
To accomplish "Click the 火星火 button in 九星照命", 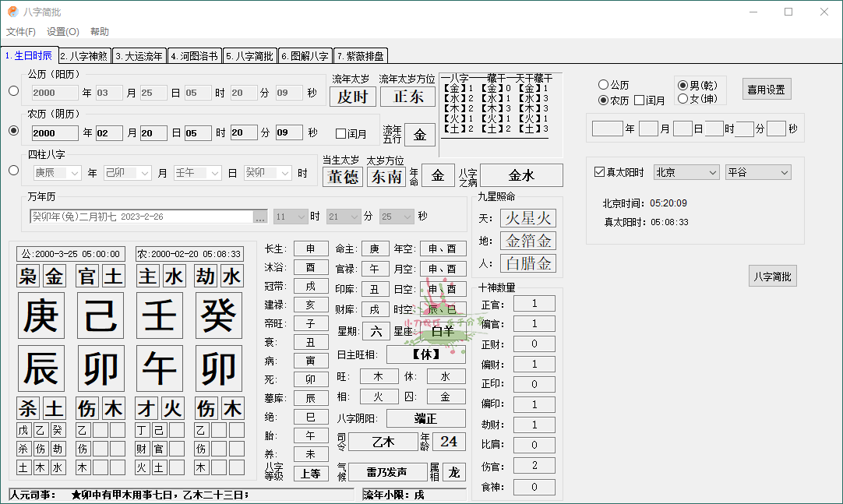I will point(527,218).
